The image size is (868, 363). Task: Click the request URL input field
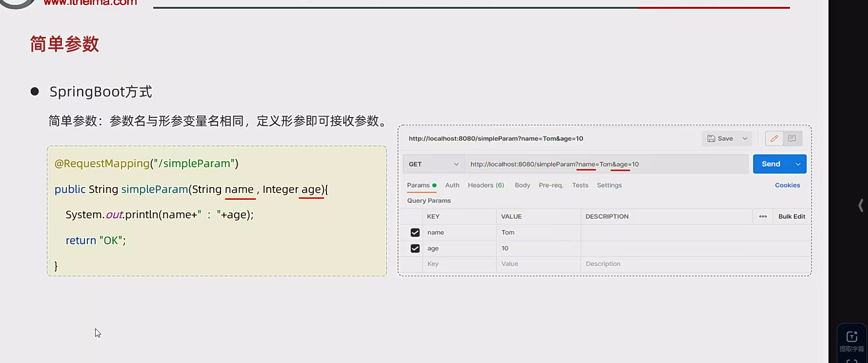pyautogui.click(x=606, y=164)
